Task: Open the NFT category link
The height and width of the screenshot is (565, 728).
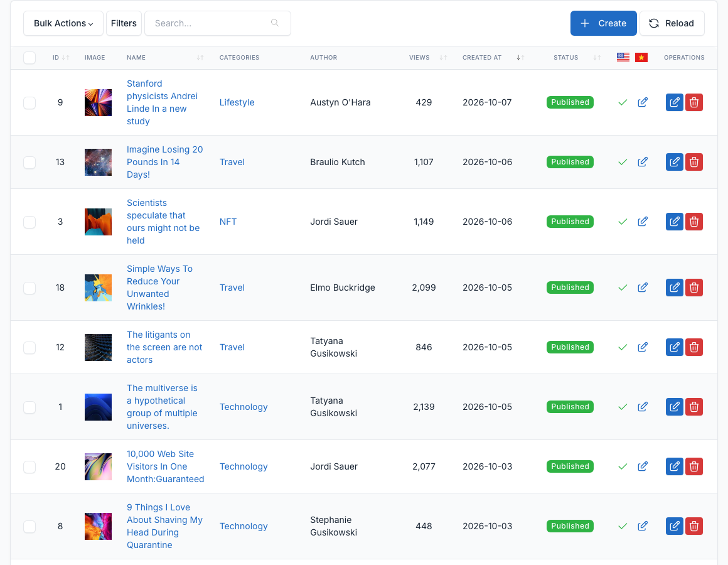Action: click(228, 222)
